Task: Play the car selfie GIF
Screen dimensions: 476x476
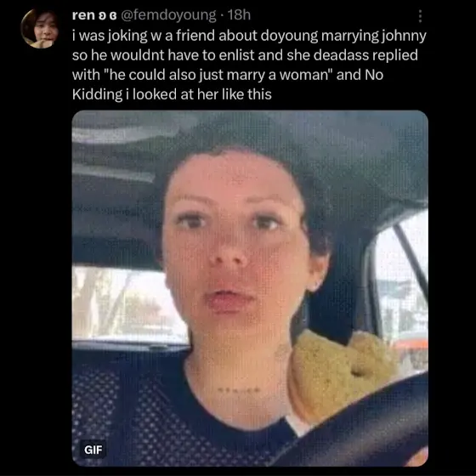Action: [x=250, y=288]
